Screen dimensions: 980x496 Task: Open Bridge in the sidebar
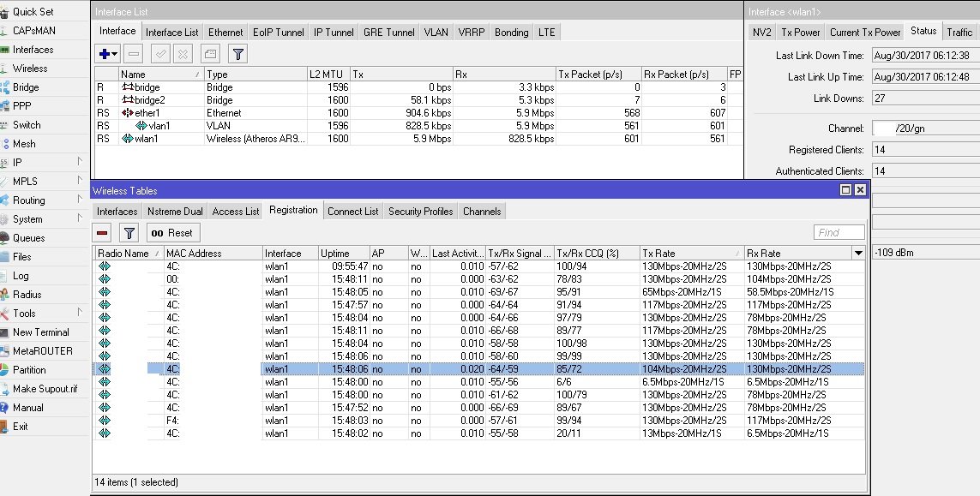click(x=26, y=87)
